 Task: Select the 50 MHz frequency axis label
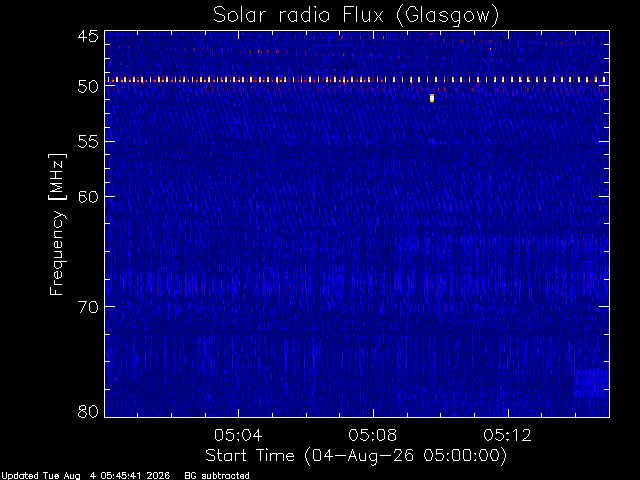pos(88,87)
